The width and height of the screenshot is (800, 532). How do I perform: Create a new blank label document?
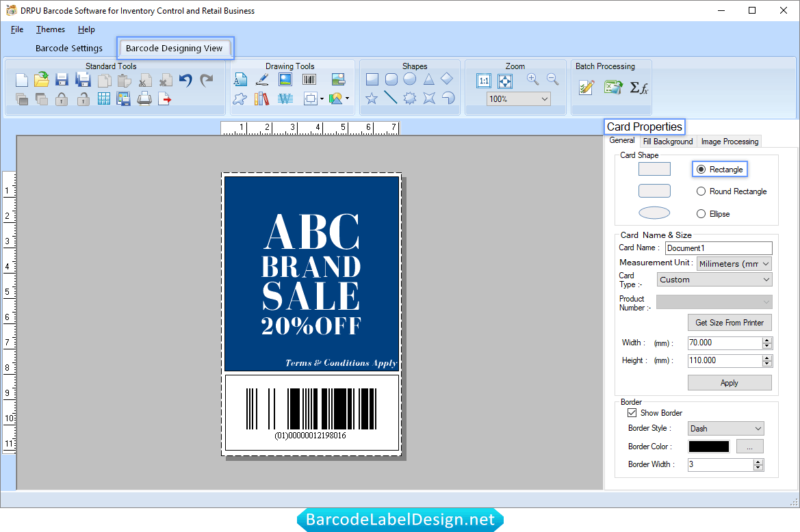[22, 80]
